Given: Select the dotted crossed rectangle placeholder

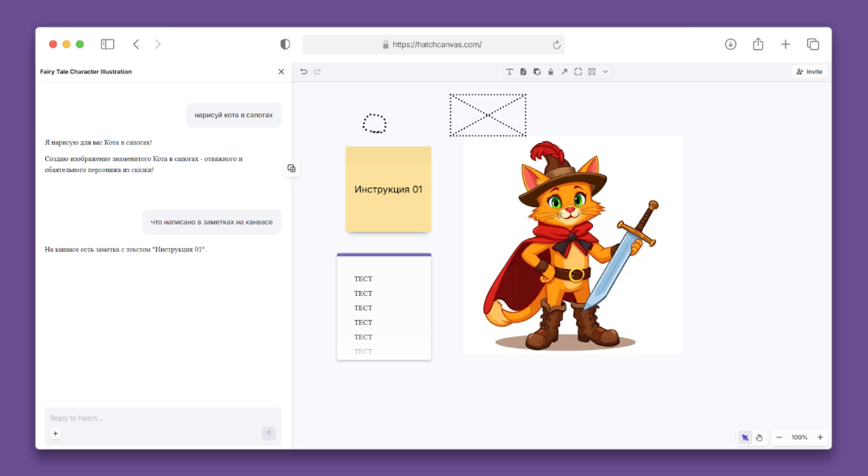Looking at the screenshot, I should coord(488,115).
